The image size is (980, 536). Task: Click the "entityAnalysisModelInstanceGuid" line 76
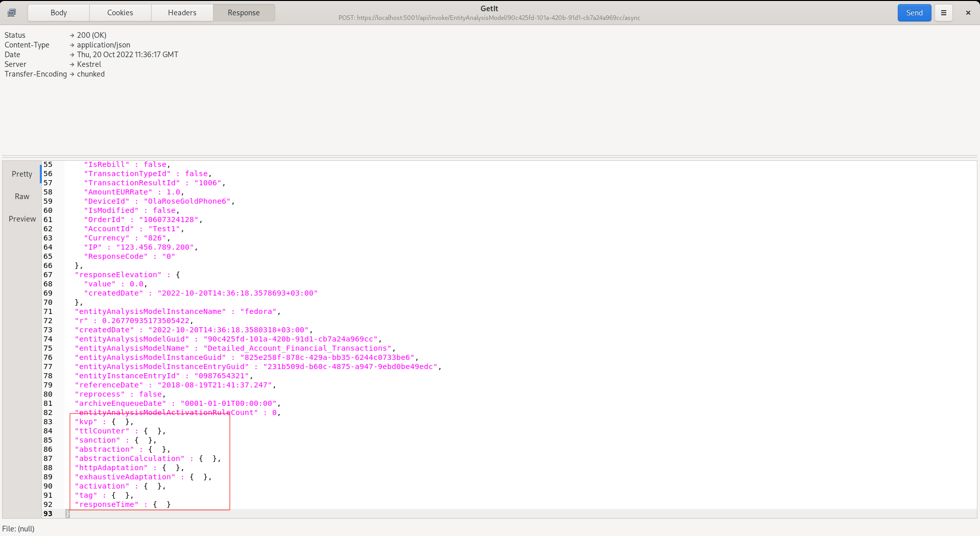tap(247, 357)
